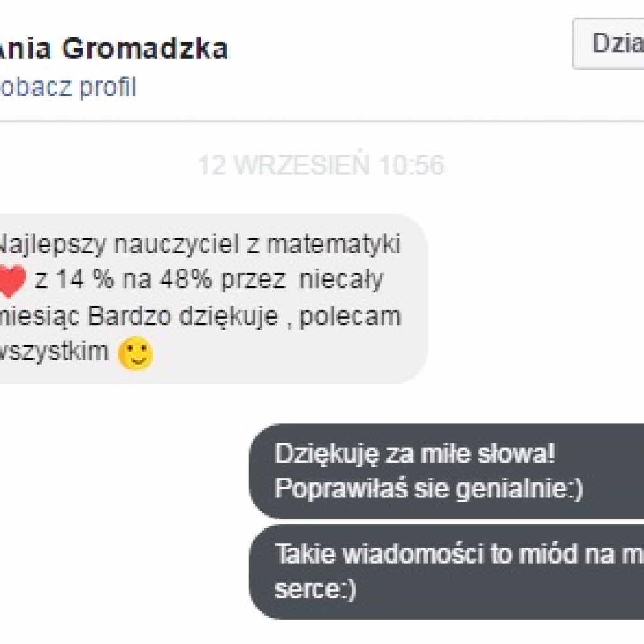The width and height of the screenshot is (644, 644).
Task: Open the Działania dropdown button
Action: coord(609,43)
